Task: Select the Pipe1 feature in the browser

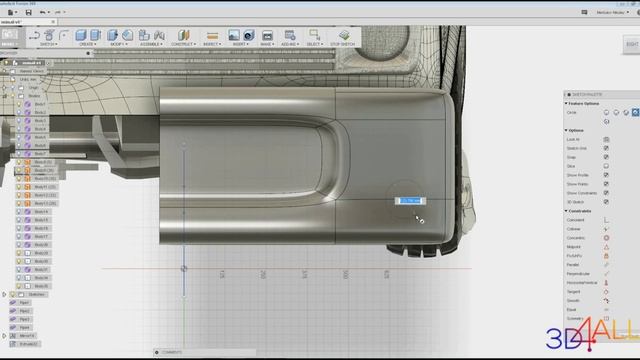Action: coord(24,302)
